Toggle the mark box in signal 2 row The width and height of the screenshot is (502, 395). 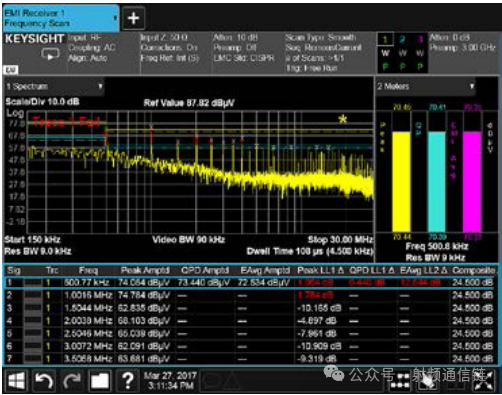click(33, 295)
